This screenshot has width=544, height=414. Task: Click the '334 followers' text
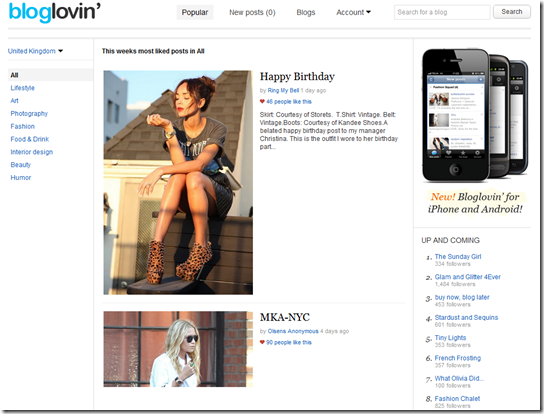[x=453, y=264]
